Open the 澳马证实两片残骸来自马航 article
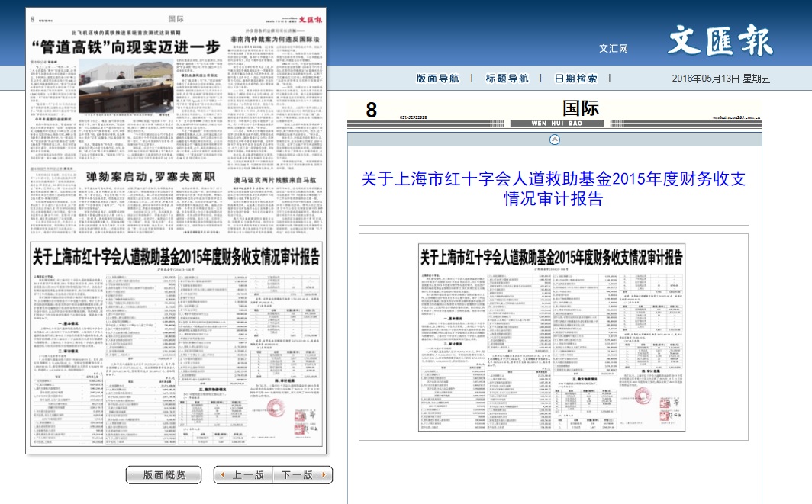Screen dimensions: 812x504 click(275, 180)
